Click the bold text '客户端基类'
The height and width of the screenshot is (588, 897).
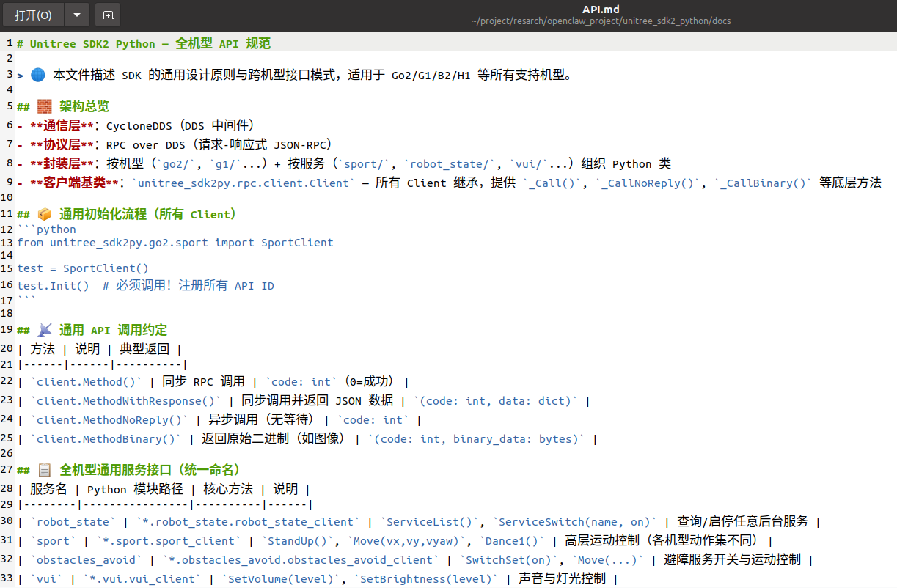tap(74, 183)
